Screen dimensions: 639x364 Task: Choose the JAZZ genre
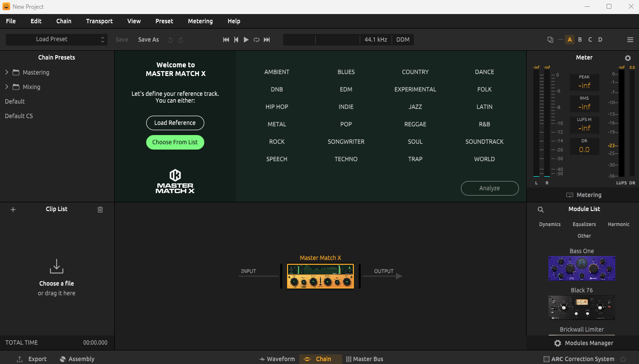coord(415,107)
